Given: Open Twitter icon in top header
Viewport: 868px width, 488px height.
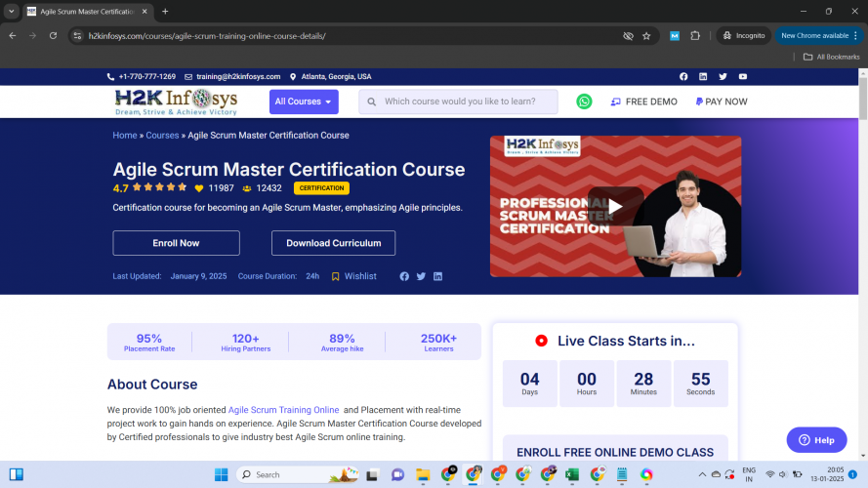Looking at the screenshot, I should click(723, 76).
